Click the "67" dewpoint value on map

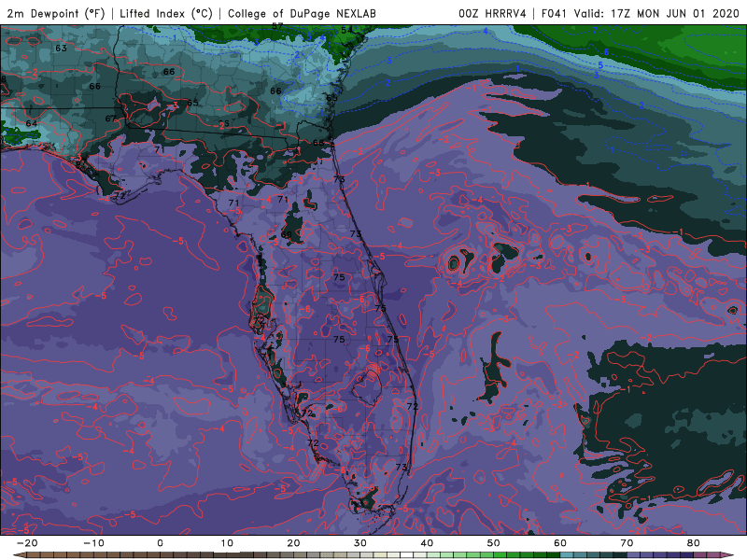(x=110, y=119)
